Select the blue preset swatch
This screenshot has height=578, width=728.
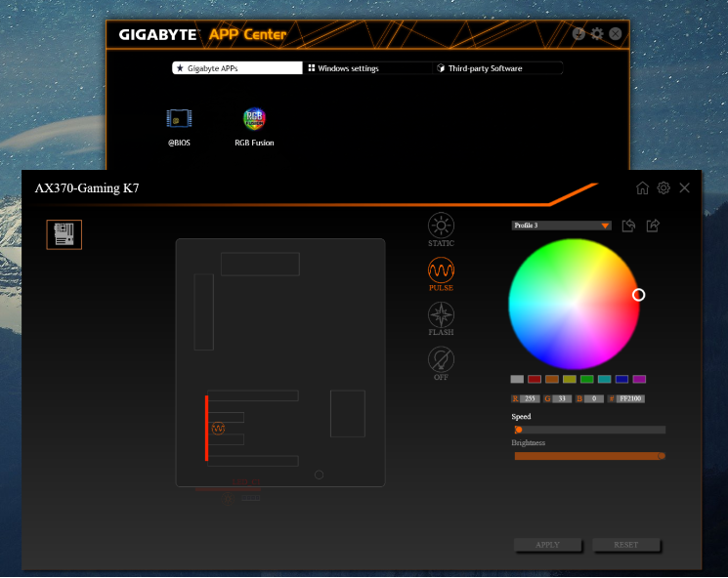coord(621,379)
